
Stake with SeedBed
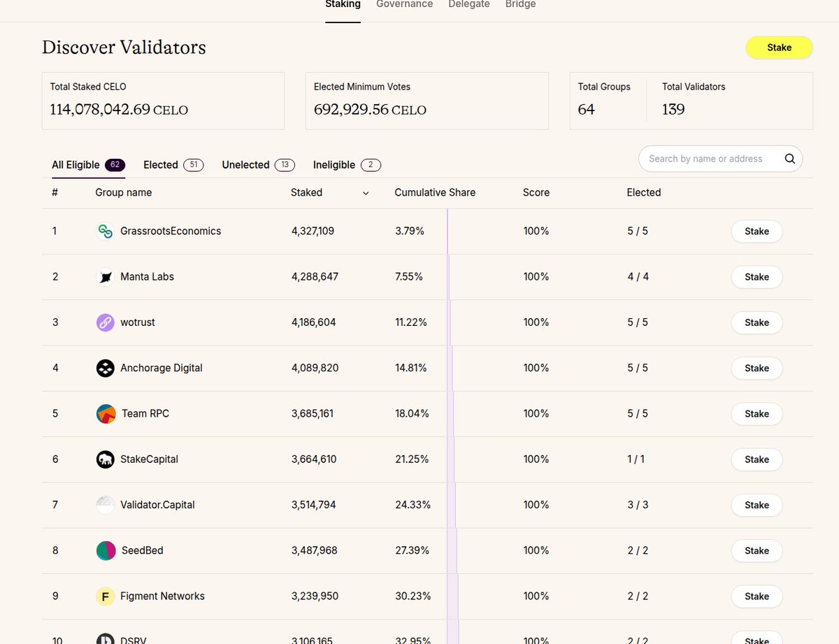(x=756, y=551)
